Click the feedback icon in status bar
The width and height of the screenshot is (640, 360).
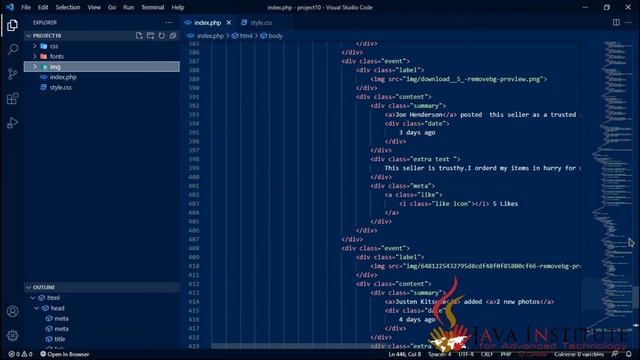point(615,354)
